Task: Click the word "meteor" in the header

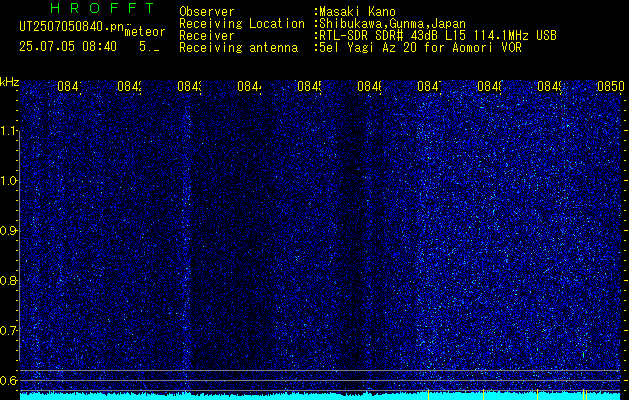Action: [145, 32]
